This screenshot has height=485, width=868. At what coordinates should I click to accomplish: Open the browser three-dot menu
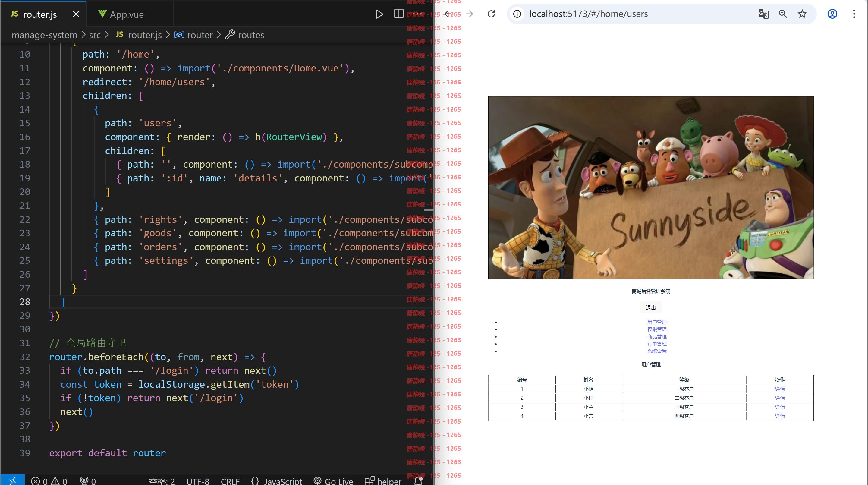tap(854, 14)
